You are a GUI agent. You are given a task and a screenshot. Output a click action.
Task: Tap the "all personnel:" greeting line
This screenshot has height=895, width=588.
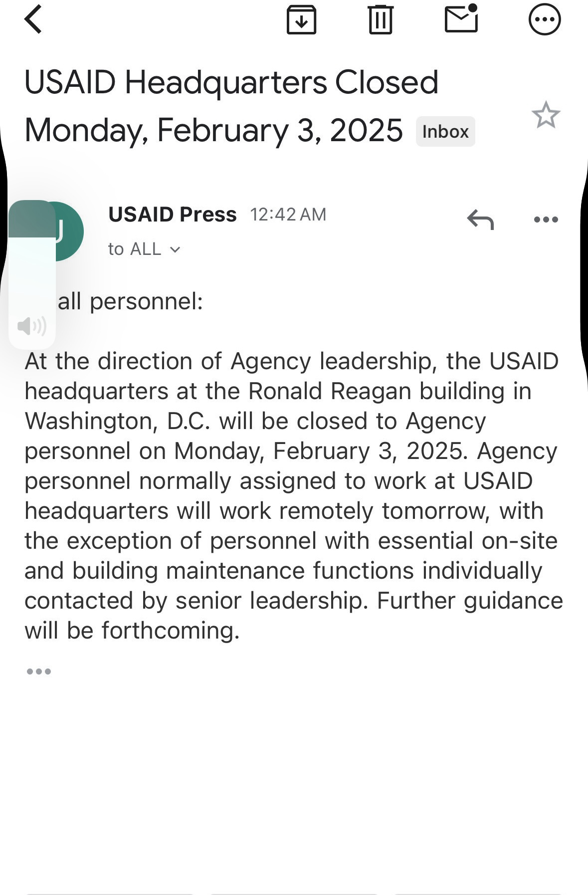tap(131, 302)
